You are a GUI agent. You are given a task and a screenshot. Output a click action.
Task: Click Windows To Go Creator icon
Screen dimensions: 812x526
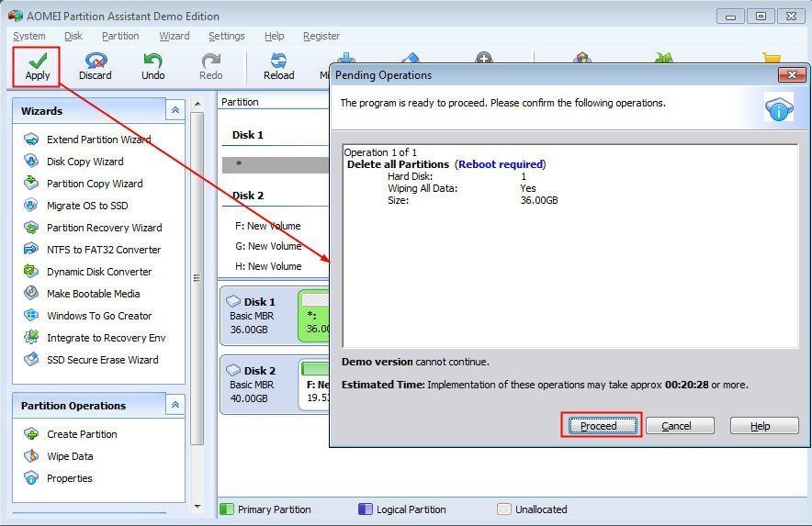pyautogui.click(x=31, y=315)
